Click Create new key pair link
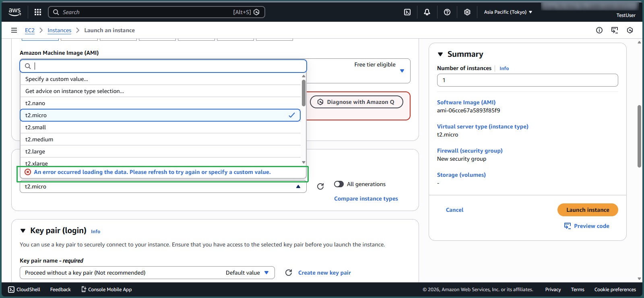Image resolution: width=644 pixels, height=298 pixels. 324,273
